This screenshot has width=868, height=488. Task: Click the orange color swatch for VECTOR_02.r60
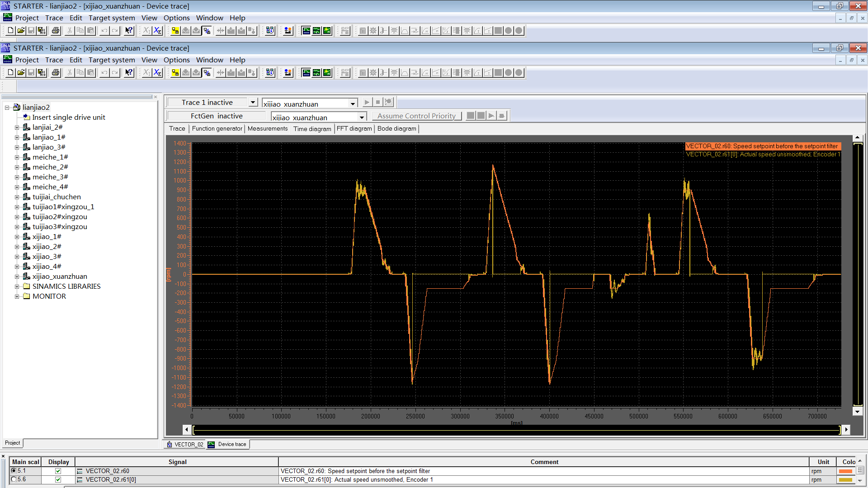(x=845, y=471)
